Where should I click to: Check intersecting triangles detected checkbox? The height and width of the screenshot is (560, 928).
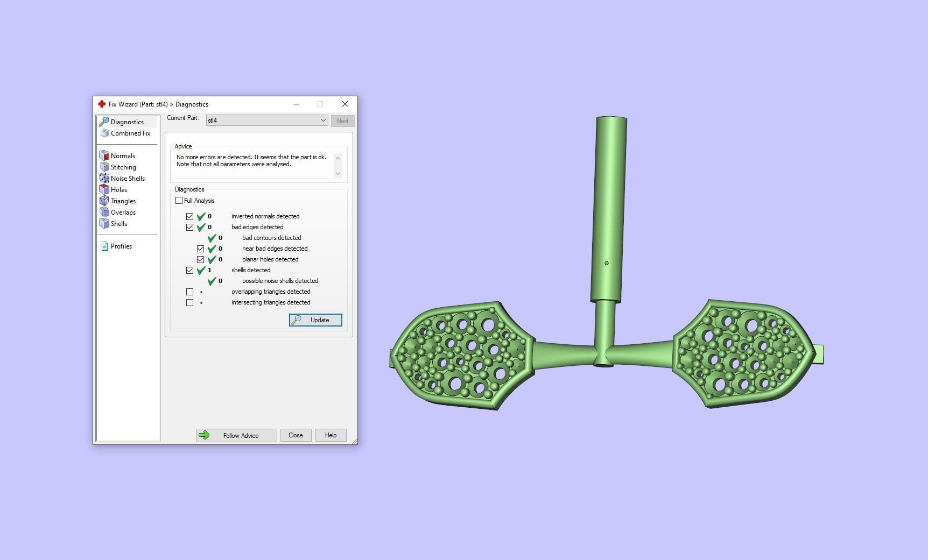[190, 302]
